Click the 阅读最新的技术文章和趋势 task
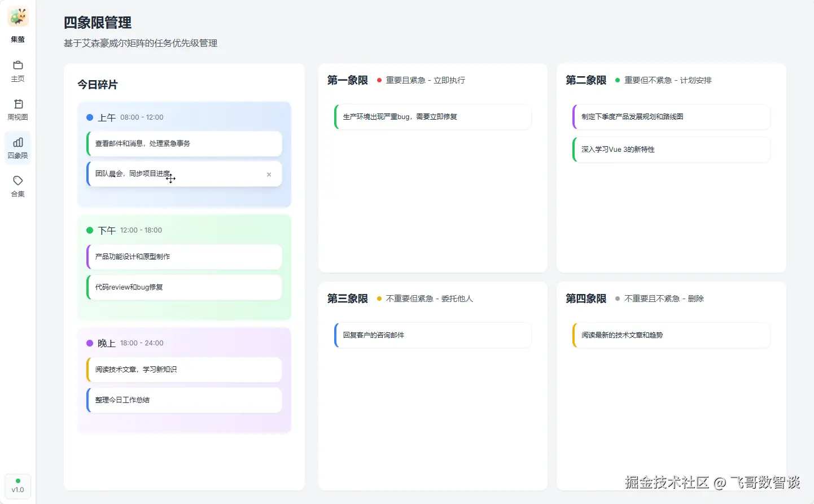The height and width of the screenshot is (504, 814). click(671, 335)
